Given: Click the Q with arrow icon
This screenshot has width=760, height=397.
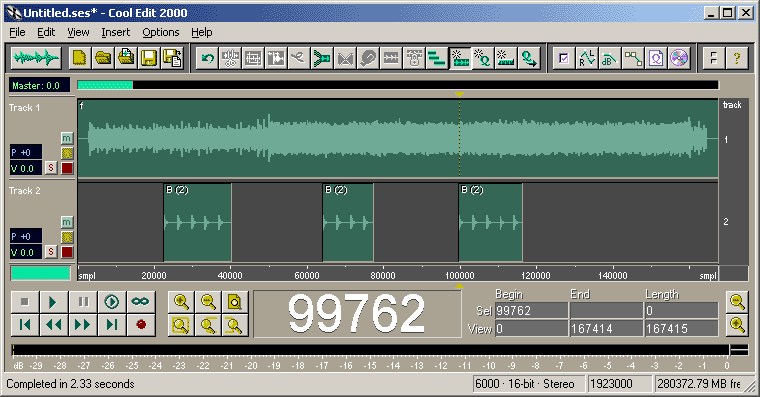Looking at the screenshot, I should pyautogui.click(x=529, y=58).
